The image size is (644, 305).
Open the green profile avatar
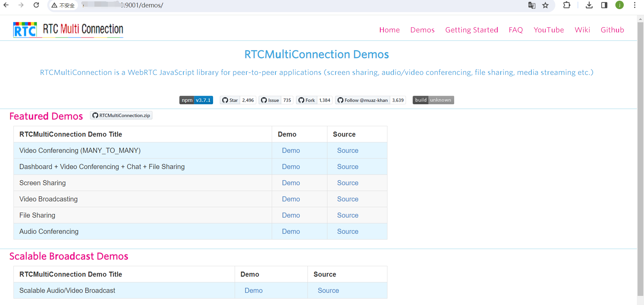619,5
